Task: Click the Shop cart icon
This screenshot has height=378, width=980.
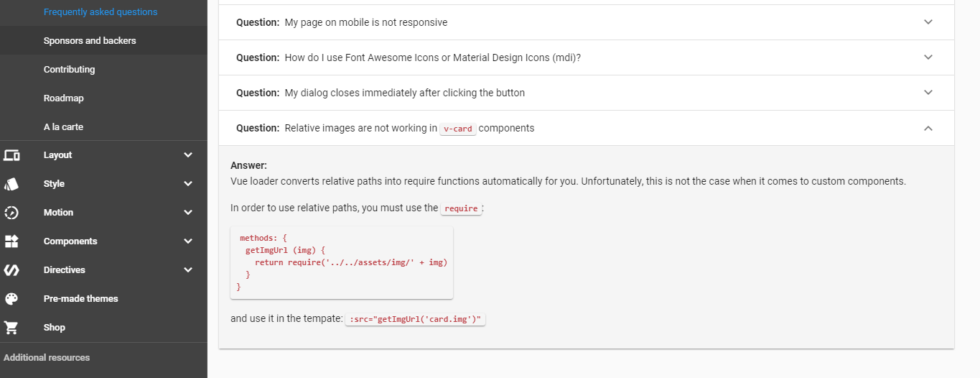Action: [x=11, y=328]
